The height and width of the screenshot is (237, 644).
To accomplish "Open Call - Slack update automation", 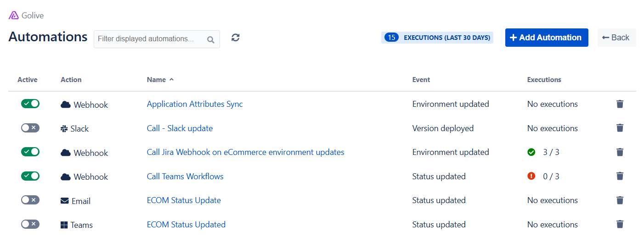I will [180, 128].
